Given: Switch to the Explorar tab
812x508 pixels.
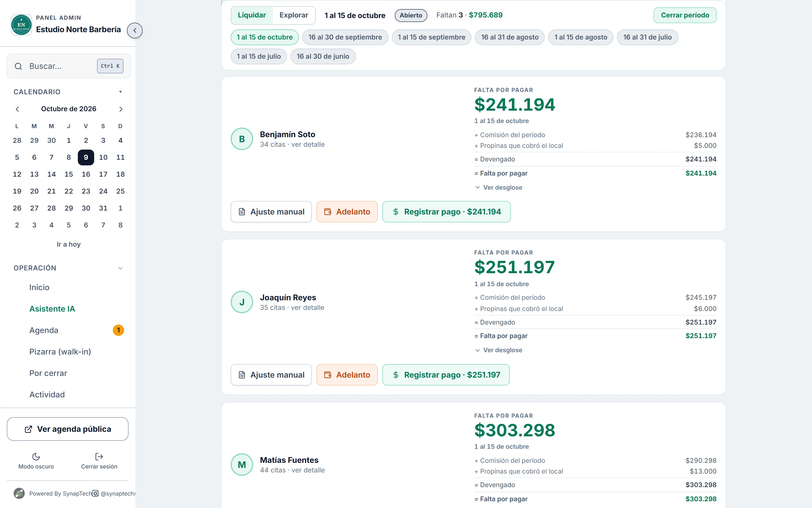Looking at the screenshot, I should 294,15.
